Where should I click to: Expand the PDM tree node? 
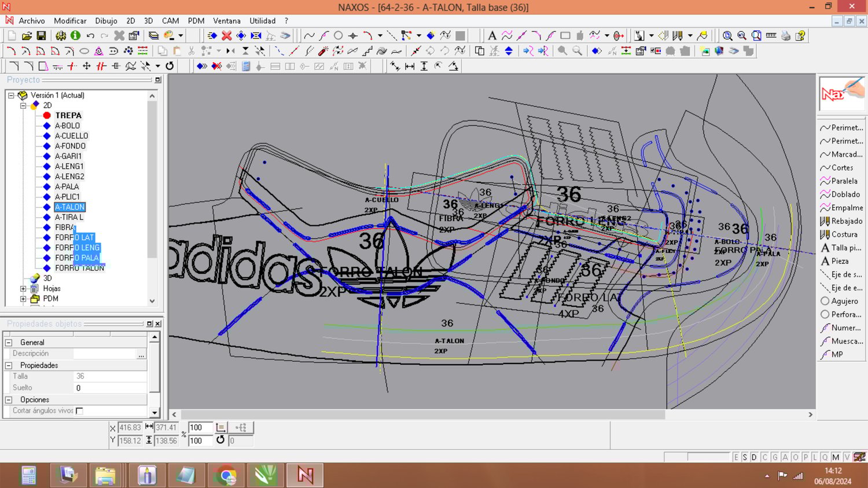click(23, 299)
